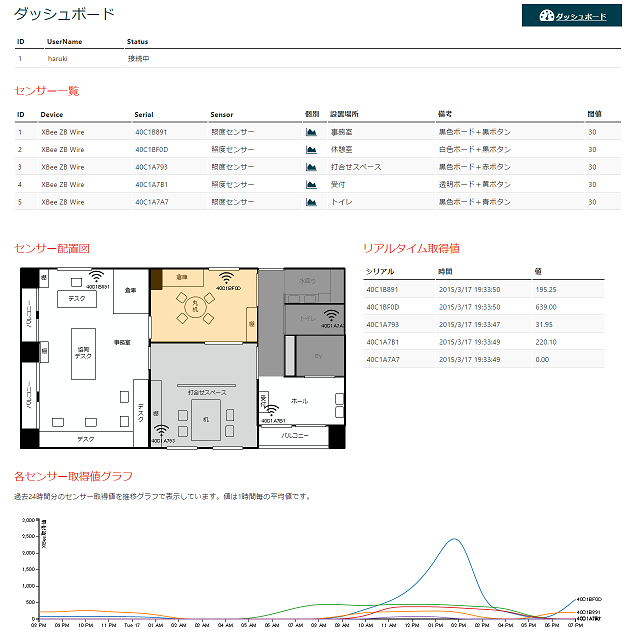Select the wifi icon in the yellow room
628x634 pixels.
pos(227,277)
